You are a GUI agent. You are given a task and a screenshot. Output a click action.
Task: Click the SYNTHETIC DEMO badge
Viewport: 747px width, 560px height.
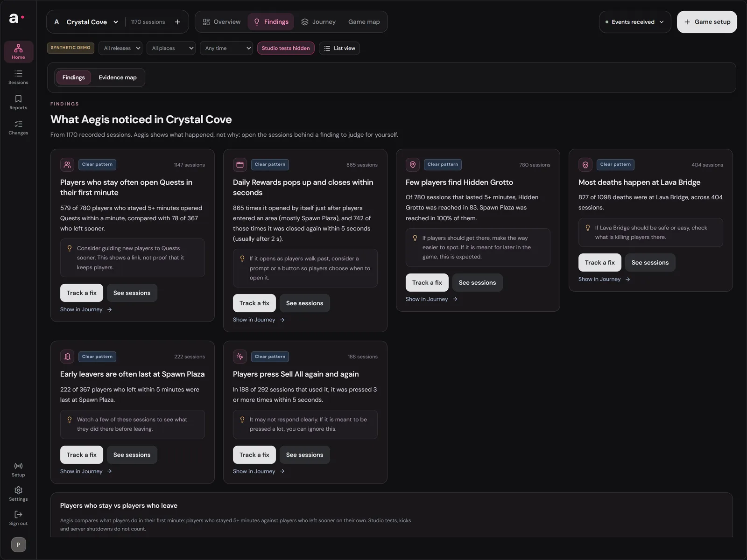coord(70,48)
